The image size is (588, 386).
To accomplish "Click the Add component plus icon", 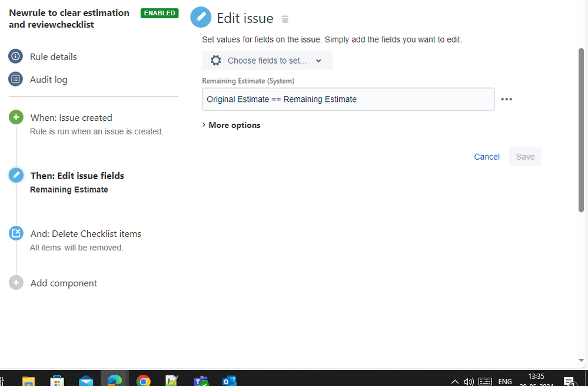I will pyautogui.click(x=16, y=282).
